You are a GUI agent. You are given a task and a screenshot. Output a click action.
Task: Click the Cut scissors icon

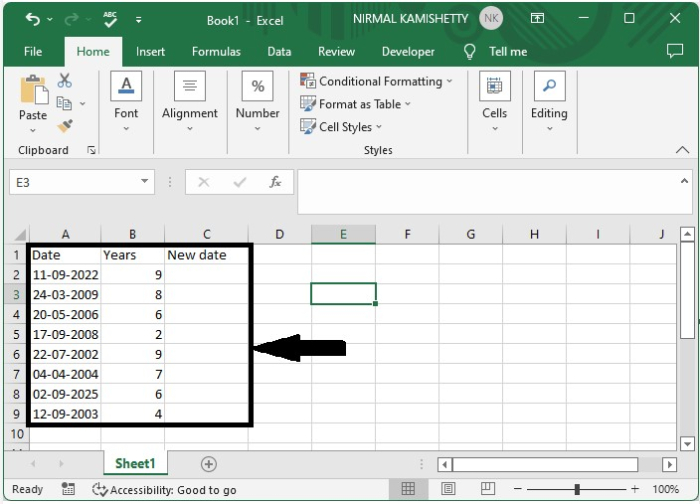(65, 80)
